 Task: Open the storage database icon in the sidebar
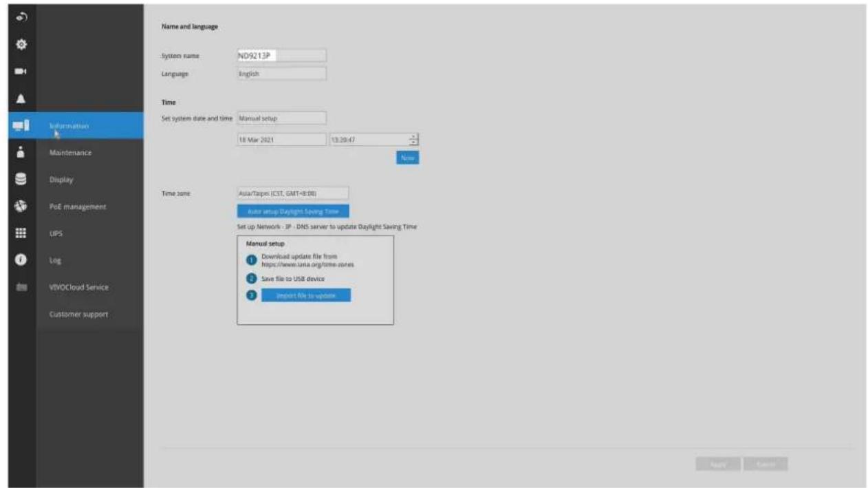(21, 180)
